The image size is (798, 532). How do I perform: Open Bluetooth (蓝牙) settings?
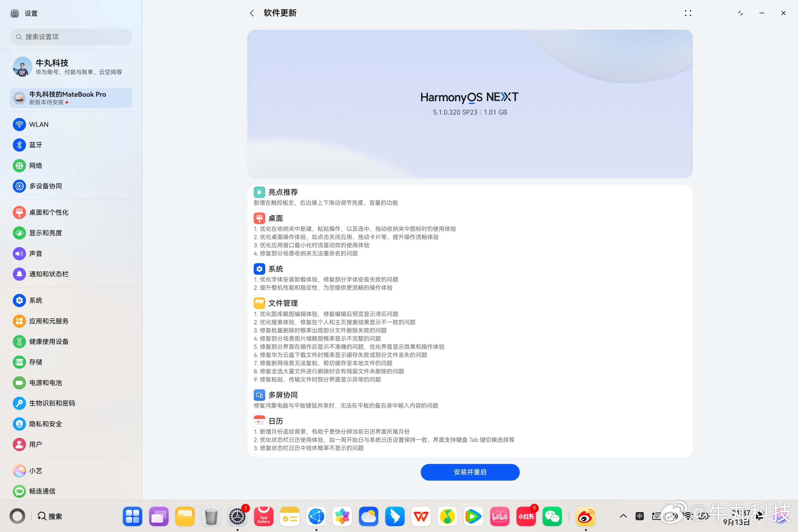click(x=71, y=145)
